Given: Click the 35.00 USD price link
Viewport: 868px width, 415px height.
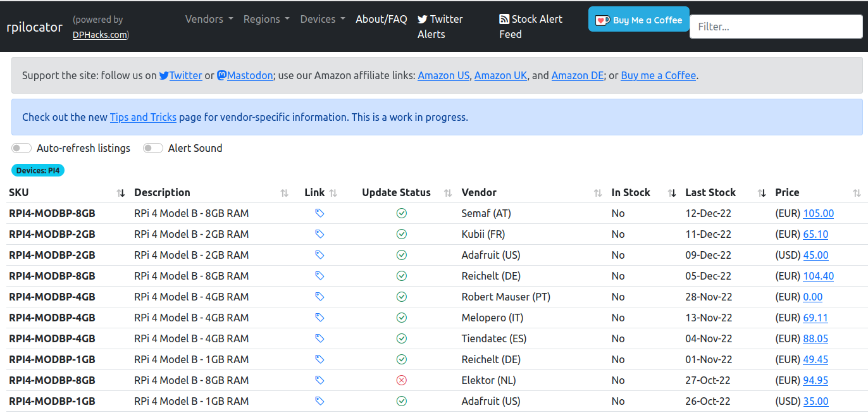Looking at the screenshot, I should [815, 401].
